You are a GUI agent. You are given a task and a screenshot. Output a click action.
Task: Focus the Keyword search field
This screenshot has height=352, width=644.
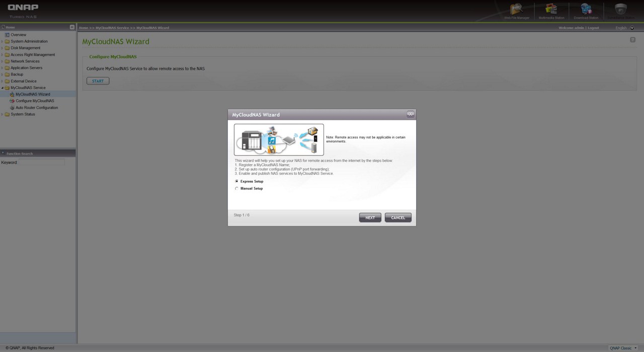42,162
